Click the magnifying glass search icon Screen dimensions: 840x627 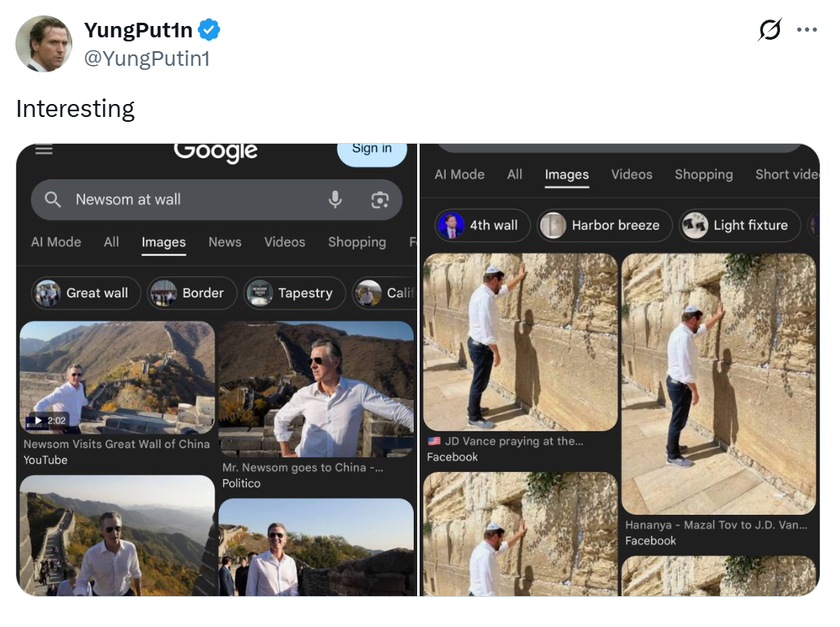click(53, 199)
